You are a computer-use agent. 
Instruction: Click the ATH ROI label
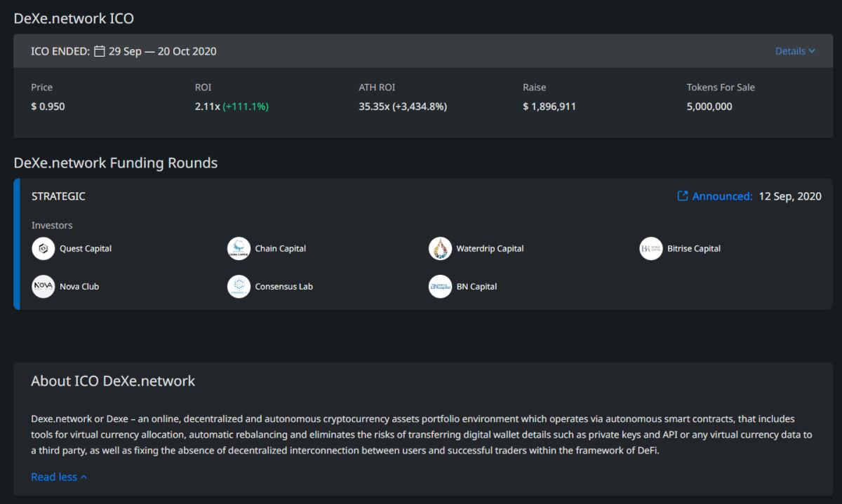376,88
